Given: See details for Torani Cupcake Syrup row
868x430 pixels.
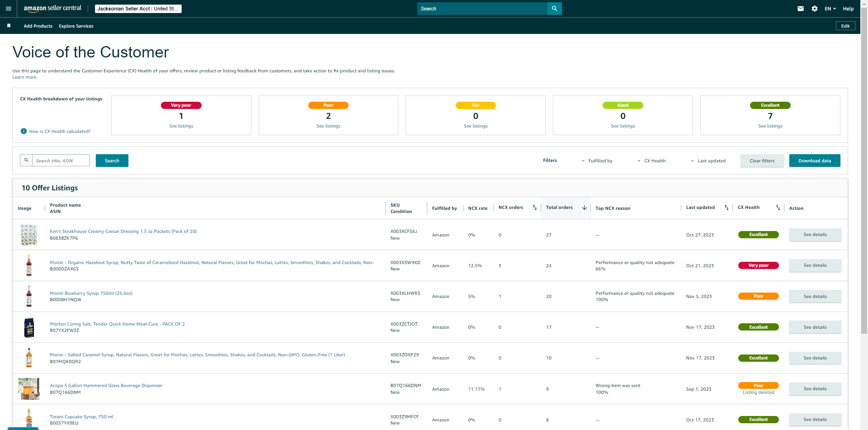Looking at the screenshot, I should pos(815,420).
